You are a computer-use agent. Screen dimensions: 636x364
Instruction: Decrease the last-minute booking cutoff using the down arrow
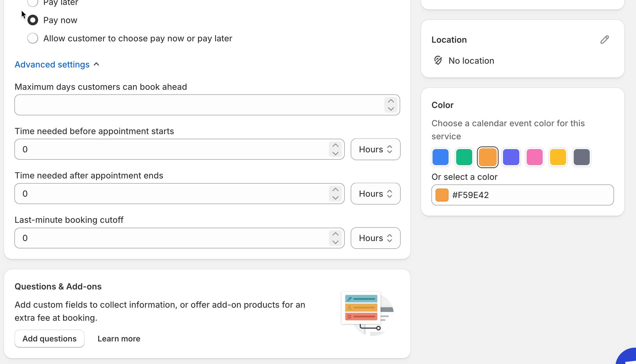pyautogui.click(x=335, y=242)
